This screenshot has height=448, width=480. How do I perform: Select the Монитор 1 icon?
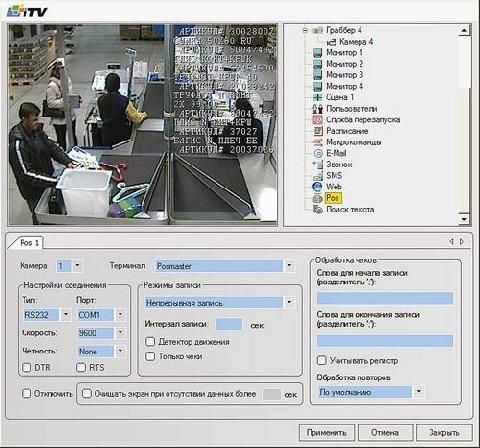point(318,53)
